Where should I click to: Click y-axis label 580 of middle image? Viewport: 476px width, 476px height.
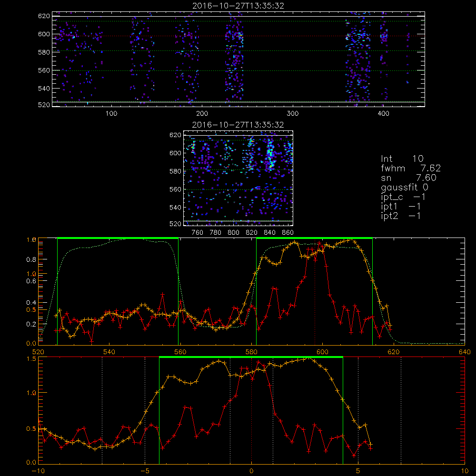click(175, 171)
